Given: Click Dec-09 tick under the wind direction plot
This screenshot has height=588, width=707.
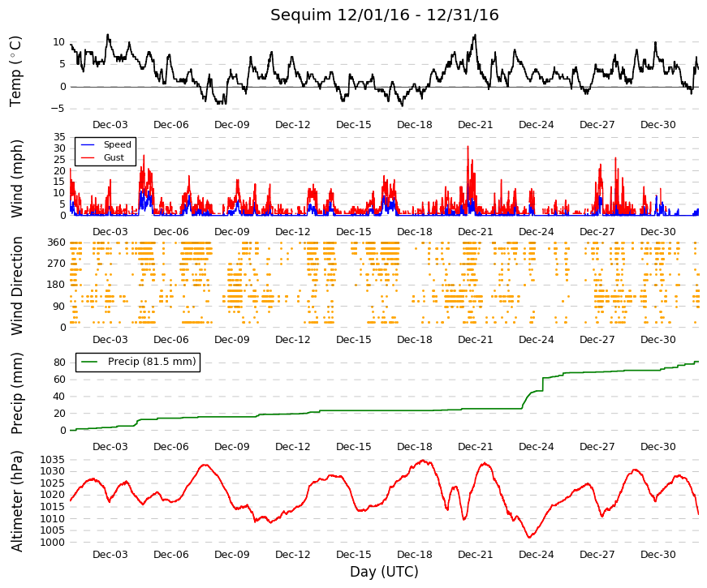Looking at the screenshot, I should tap(232, 340).
